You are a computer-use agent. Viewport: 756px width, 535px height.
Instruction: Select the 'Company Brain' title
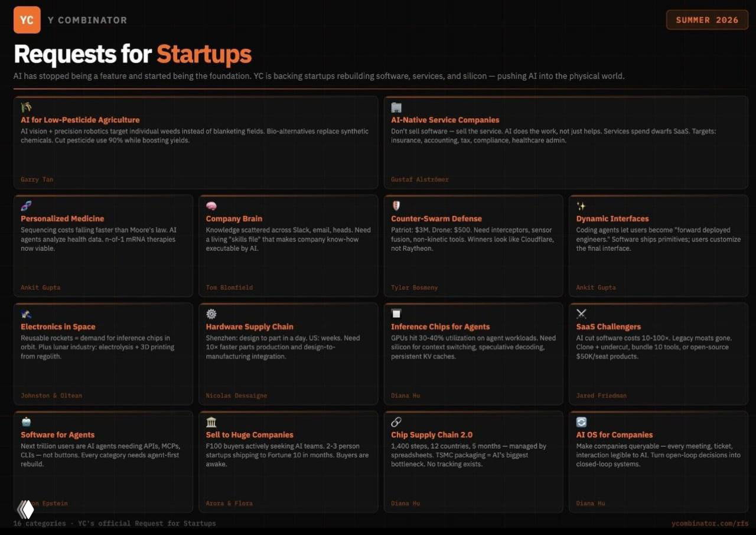pos(234,218)
